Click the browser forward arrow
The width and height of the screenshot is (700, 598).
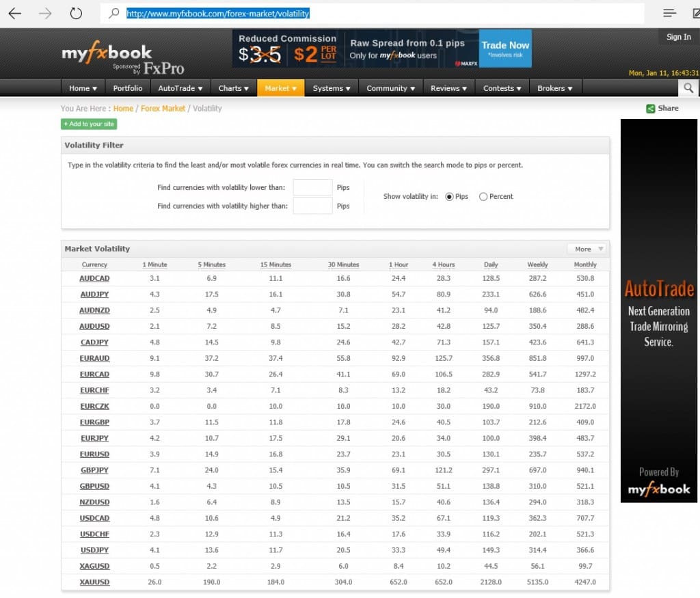click(45, 14)
